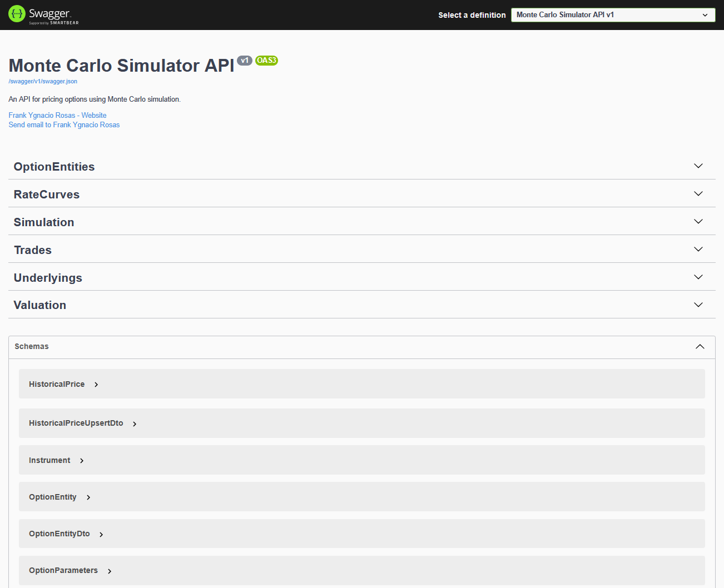Click the chevron on the Simulation section
The width and height of the screenshot is (724, 588).
[x=698, y=221]
